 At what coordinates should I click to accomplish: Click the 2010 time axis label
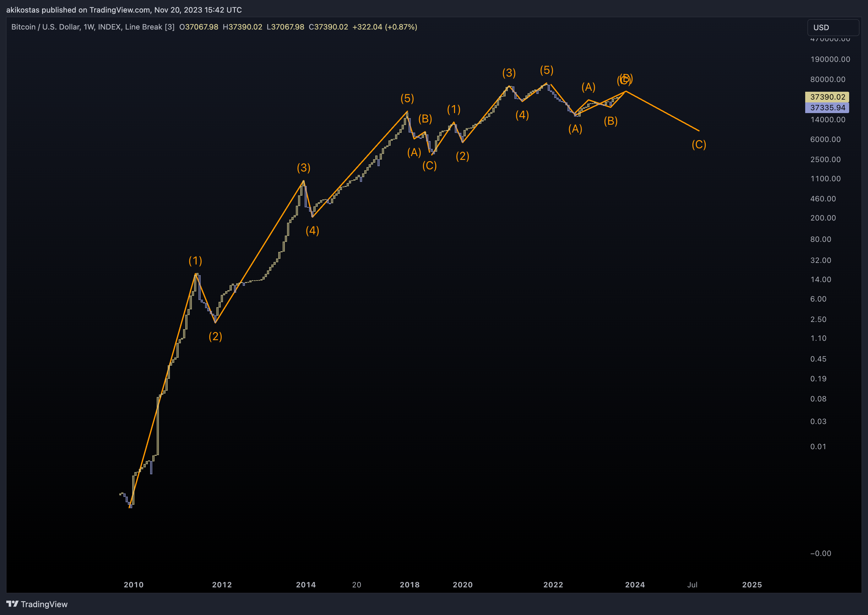134,585
